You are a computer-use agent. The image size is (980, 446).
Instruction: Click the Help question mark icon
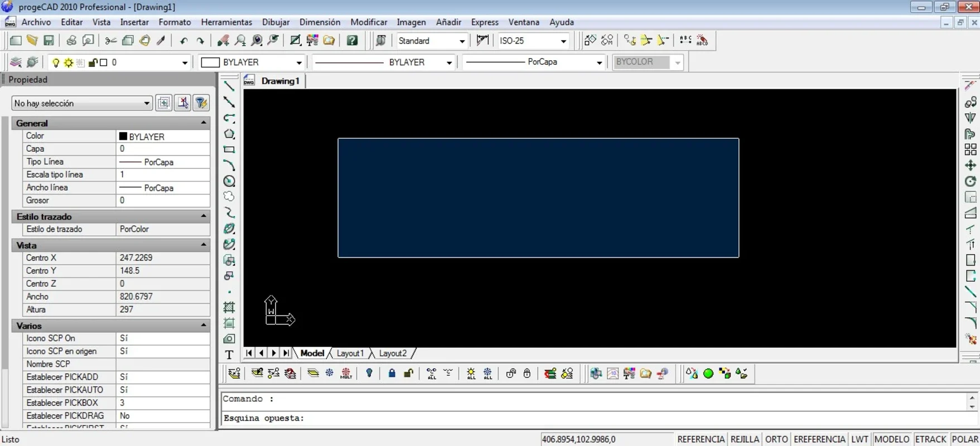352,41
